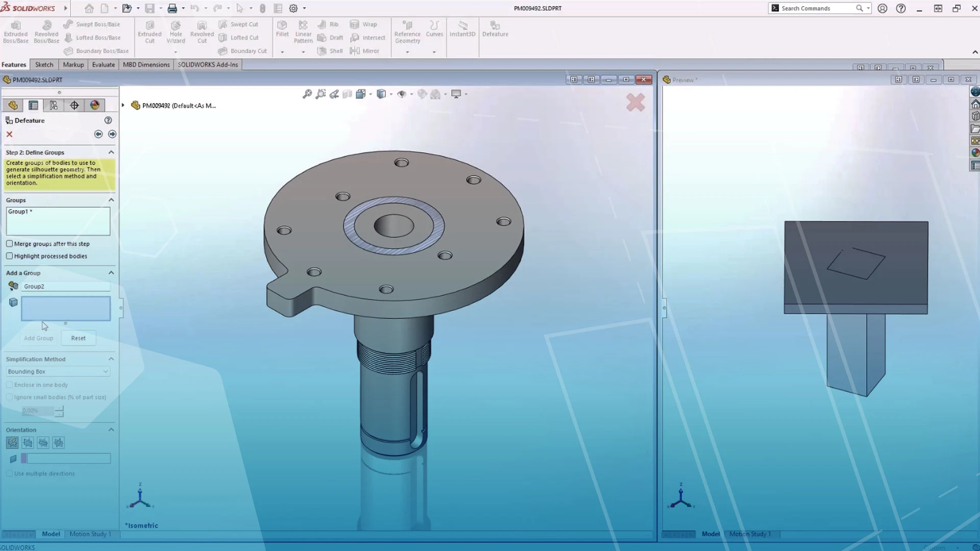
Task: Collapse Step 2: Define Groups section
Action: coord(111,153)
